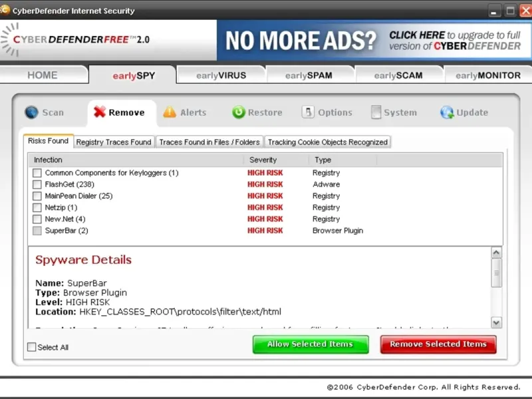Tick the FlashGet (238) checkbox

[x=37, y=185]
